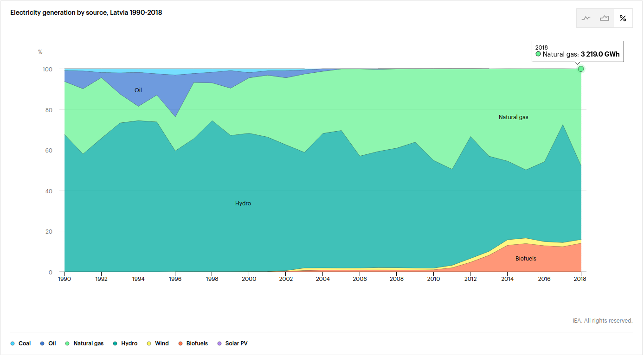Image resolution: width=644 pixels, height=356 pixels.
Task: Click the 2000 tick on x-axis
Action: pos(249,279)
